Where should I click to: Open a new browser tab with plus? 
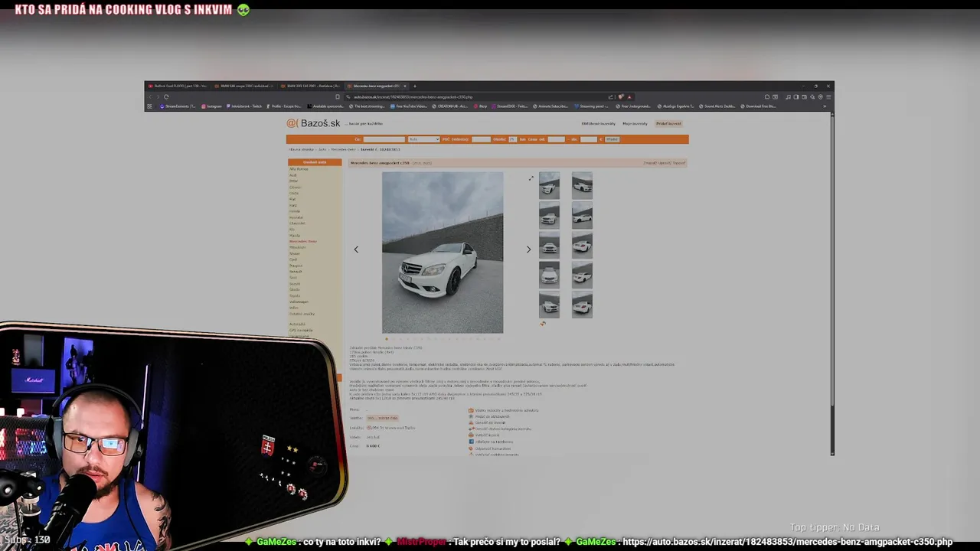[415, 86]
